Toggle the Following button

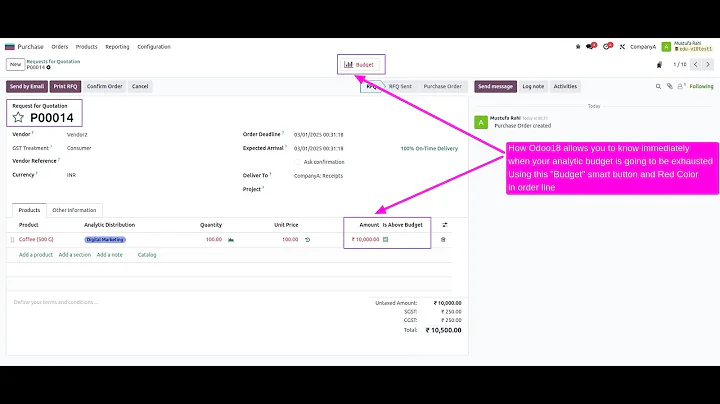701,86
